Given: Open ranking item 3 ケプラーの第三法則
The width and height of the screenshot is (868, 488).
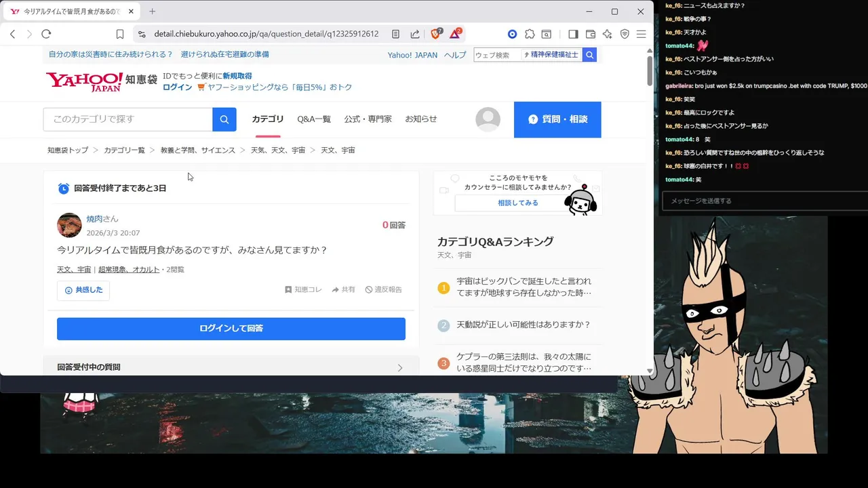Looking at the screenshot, I should tap(524, 363).
